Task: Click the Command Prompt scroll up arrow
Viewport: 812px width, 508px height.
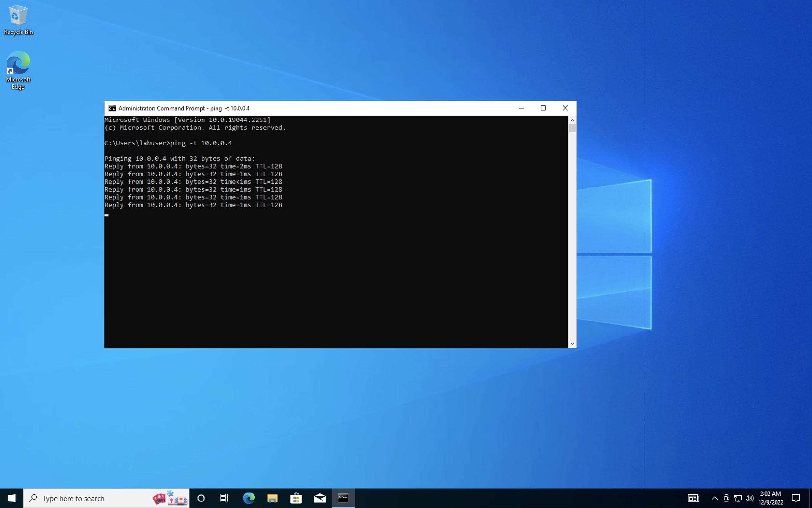Action: pos(573,120)
